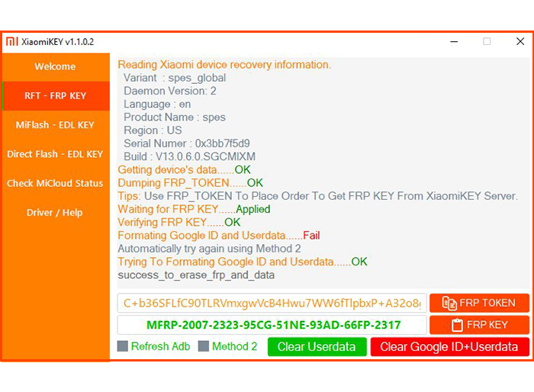This screenshot has width=534, height=392.
Task: Select log line 'success_to_erase_frp_and_data'
Action: [x=196, y=275]
